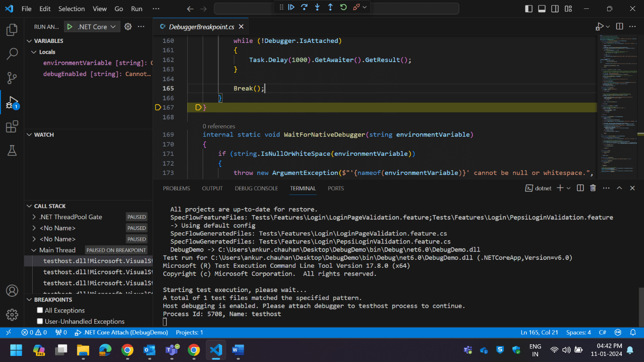Maximize the panel size chevron
This screenshot has width=644, height=362.
(x=619, y=188)
